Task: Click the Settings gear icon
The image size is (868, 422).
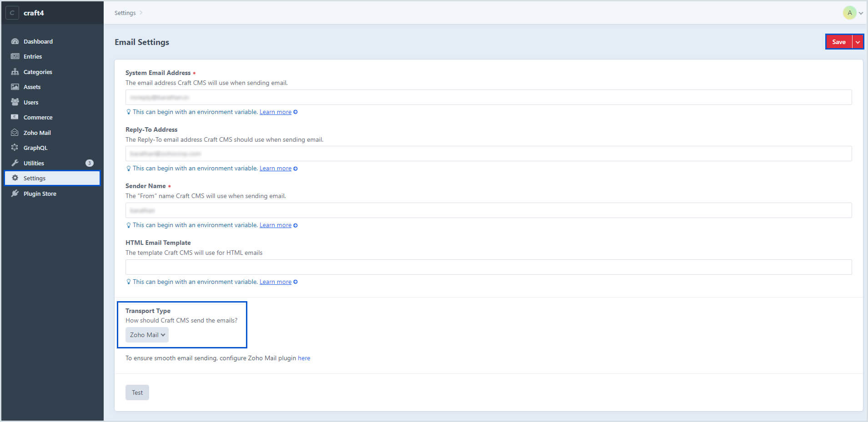Action: (15, 178)
